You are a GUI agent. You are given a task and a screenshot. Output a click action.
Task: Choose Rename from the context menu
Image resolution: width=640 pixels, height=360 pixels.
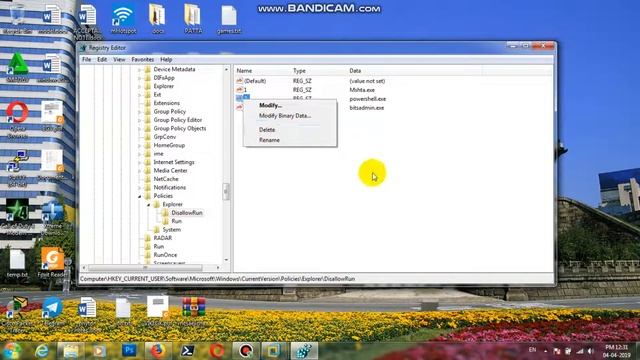tap(269, 140)
